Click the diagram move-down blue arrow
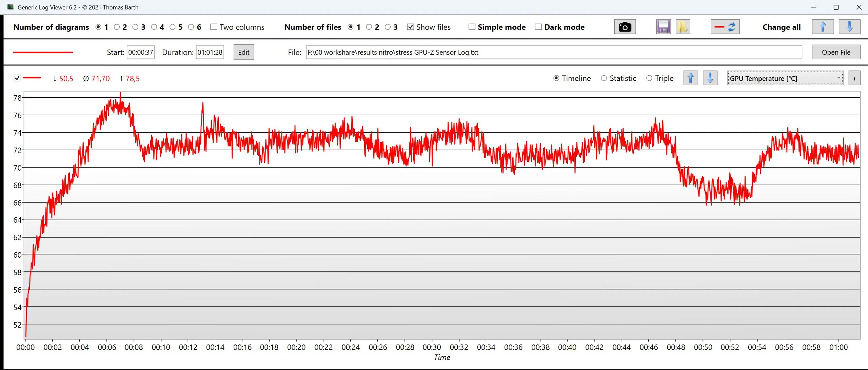The height and width of the screenshot is (370, 868). pos(710,78)
